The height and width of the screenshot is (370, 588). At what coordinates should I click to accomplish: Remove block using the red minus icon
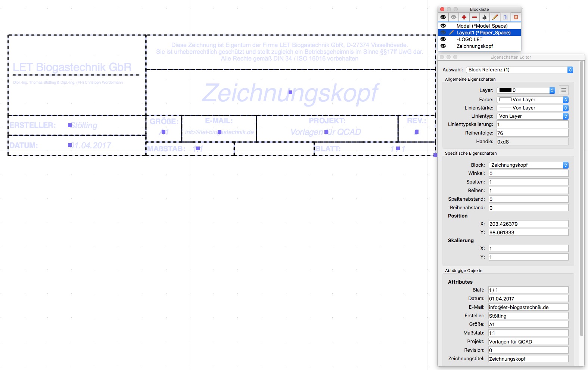pos(474,17)
